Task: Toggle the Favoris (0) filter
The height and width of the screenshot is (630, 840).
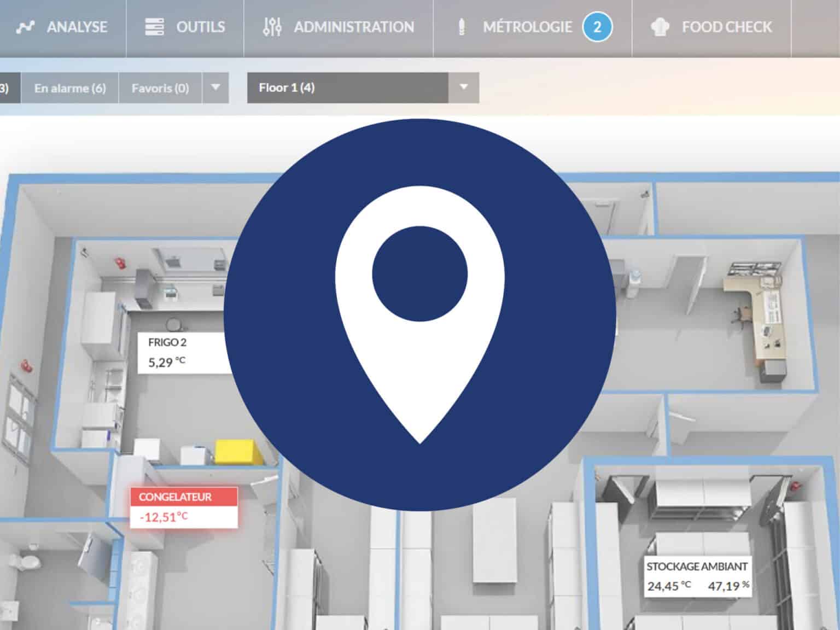Action: tap(160, 87)
